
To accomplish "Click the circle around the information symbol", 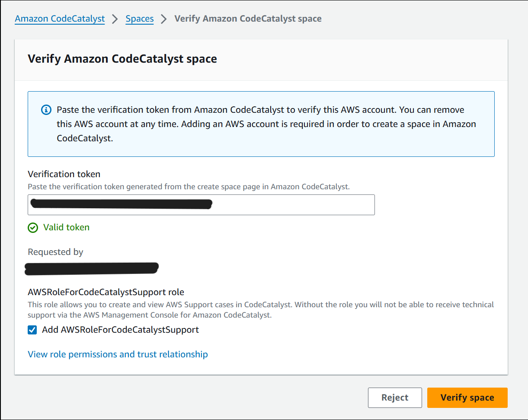I will [46, 110].
